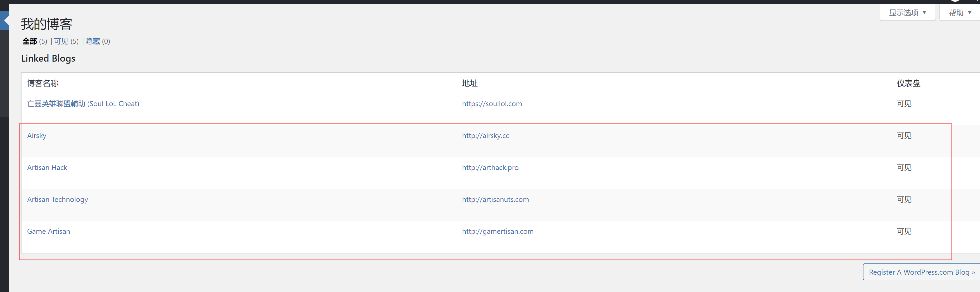Click the 仪表盘 column header

[908, 83]
